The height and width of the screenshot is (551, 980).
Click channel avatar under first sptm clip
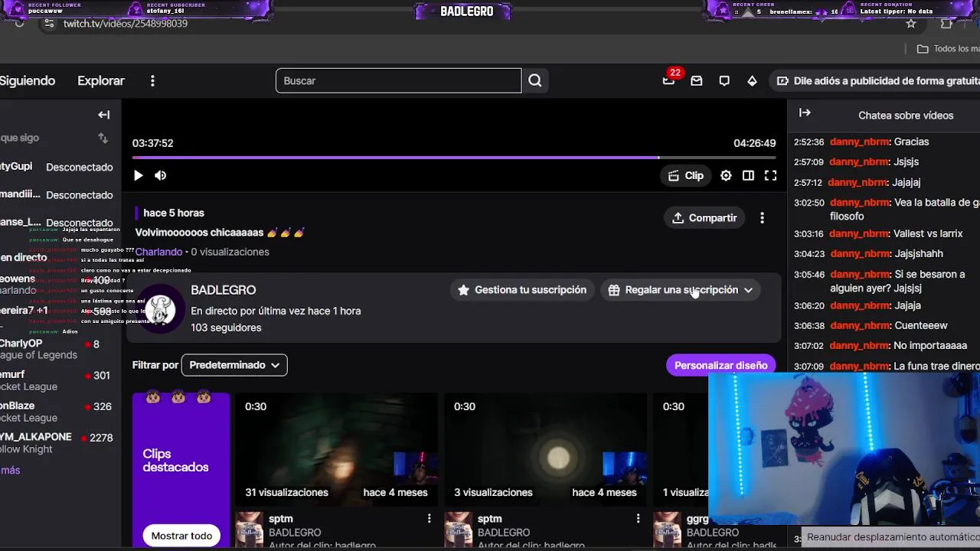(x=249, y=530)
